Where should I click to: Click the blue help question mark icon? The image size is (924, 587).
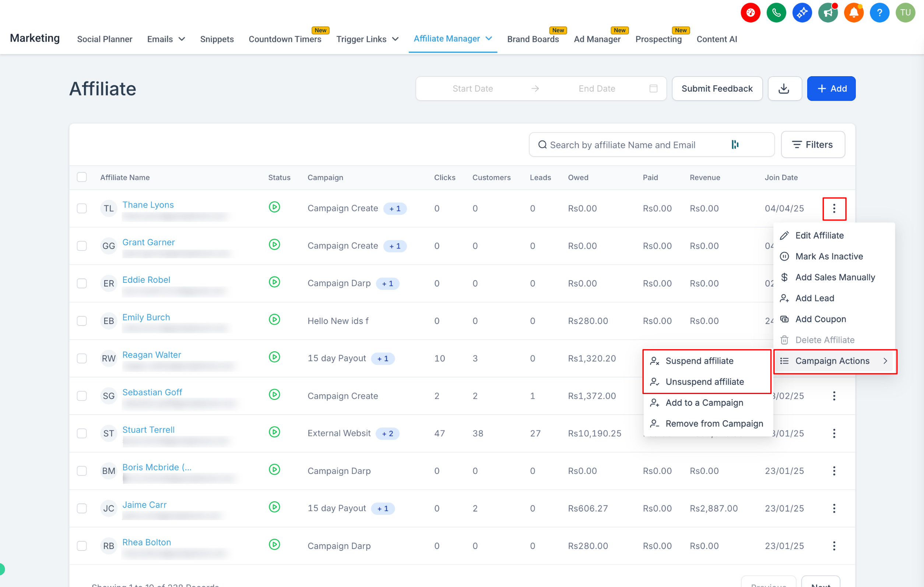pyautogui.click(x=879, y=13)
